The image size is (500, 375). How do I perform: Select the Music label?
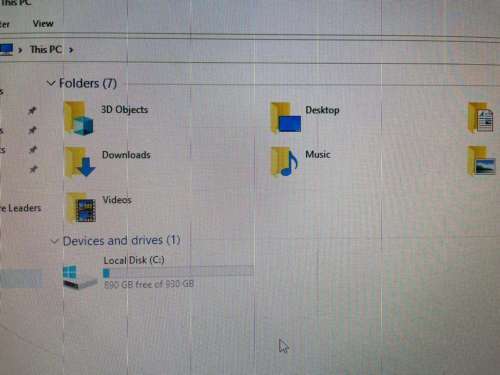coord(318,154)
